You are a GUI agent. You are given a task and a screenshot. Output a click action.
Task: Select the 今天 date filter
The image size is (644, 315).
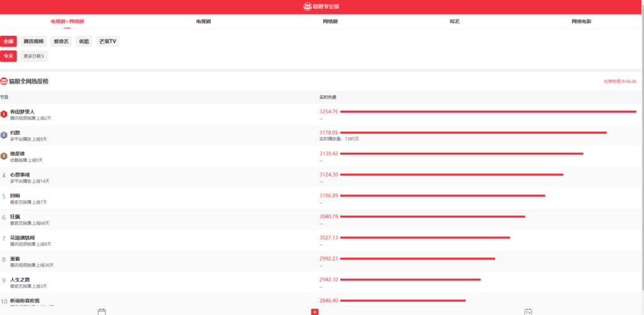8,56
